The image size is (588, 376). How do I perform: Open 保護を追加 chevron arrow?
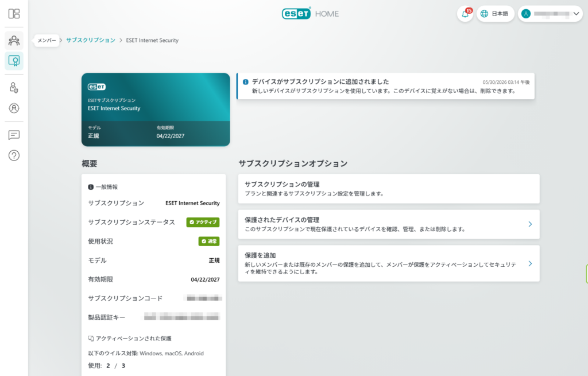click(530, 264)
